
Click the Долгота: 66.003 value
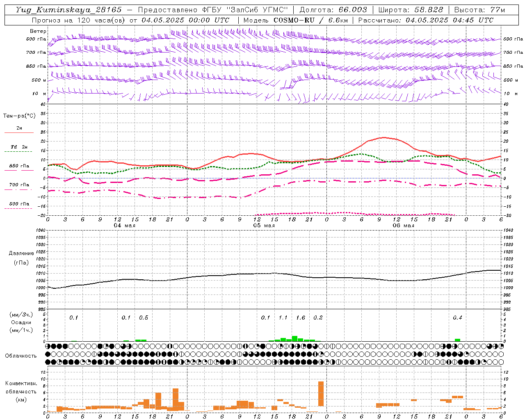(333, 10)
